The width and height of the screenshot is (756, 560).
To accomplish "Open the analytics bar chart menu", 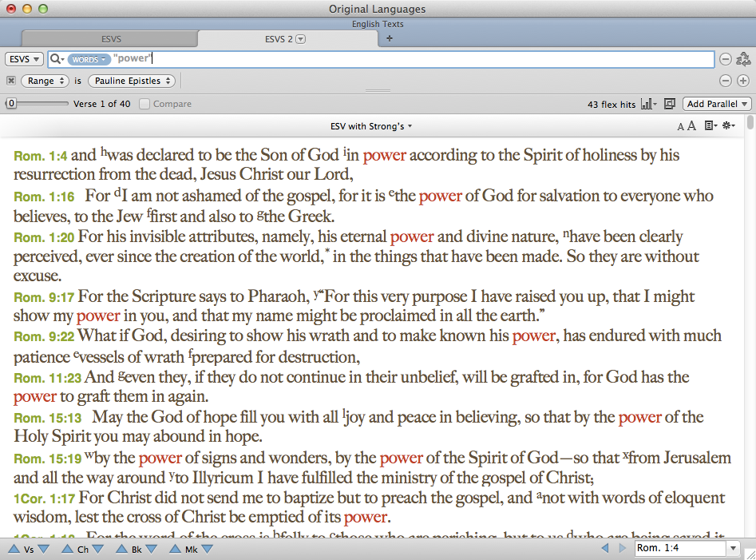I will click(648, 104).
